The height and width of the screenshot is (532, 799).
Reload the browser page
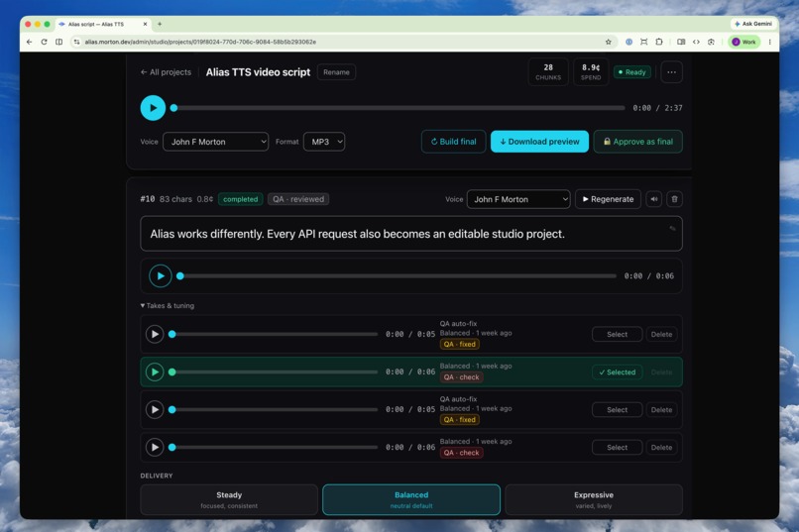tap(44, 42)
